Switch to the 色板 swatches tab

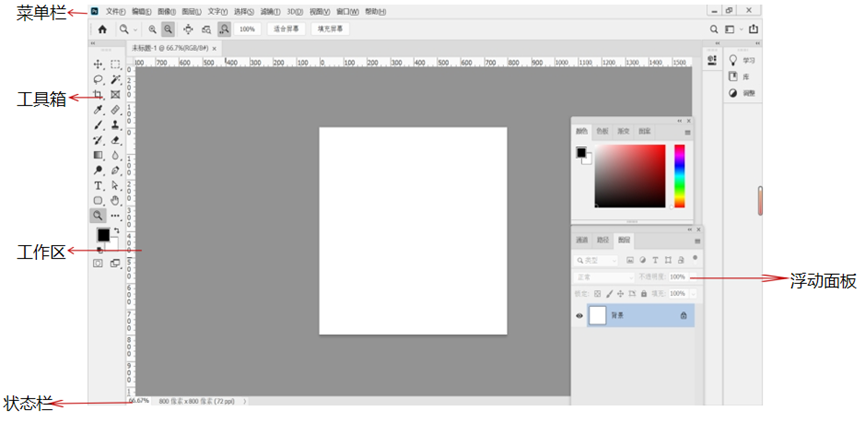click(602, 132)
